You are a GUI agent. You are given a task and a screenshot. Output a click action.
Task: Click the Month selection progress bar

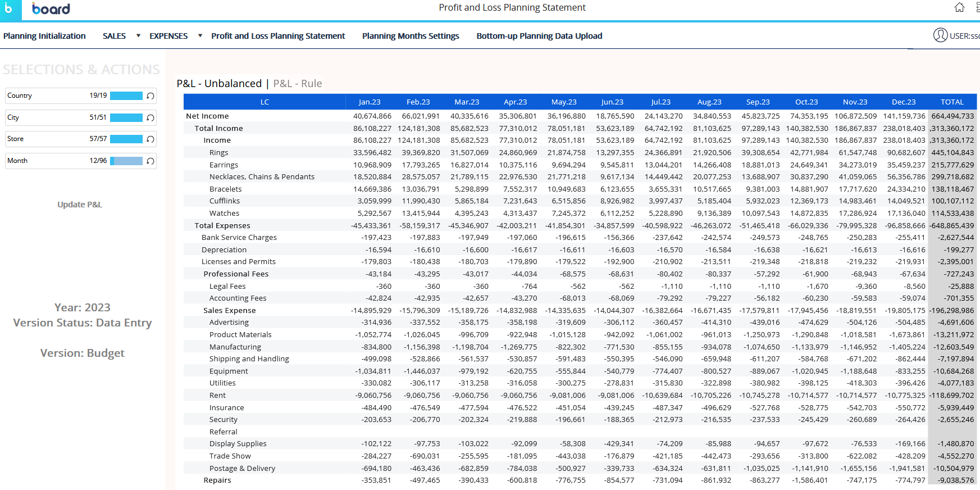126,161
